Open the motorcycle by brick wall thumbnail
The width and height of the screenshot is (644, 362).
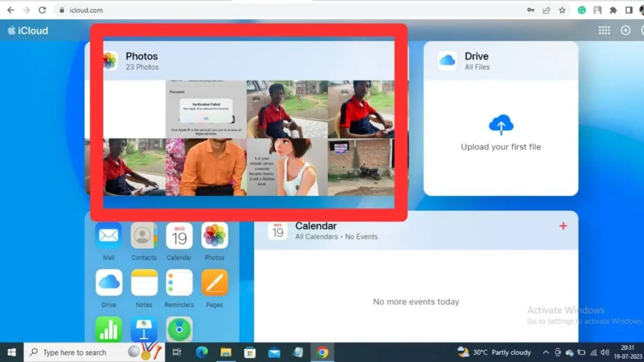click(361, 167)
